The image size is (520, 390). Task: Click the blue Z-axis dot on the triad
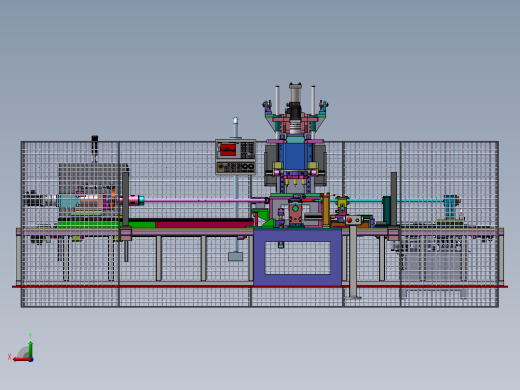click(31, 360)
